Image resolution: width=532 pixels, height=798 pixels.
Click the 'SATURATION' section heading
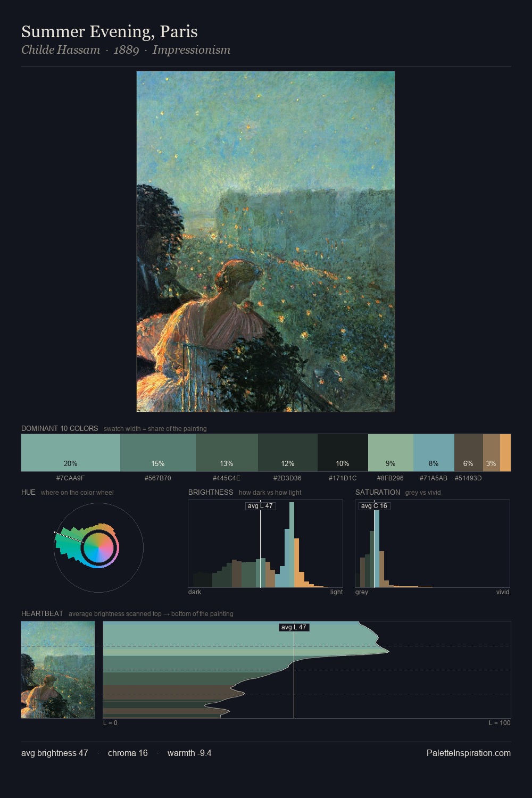(378, 492)
